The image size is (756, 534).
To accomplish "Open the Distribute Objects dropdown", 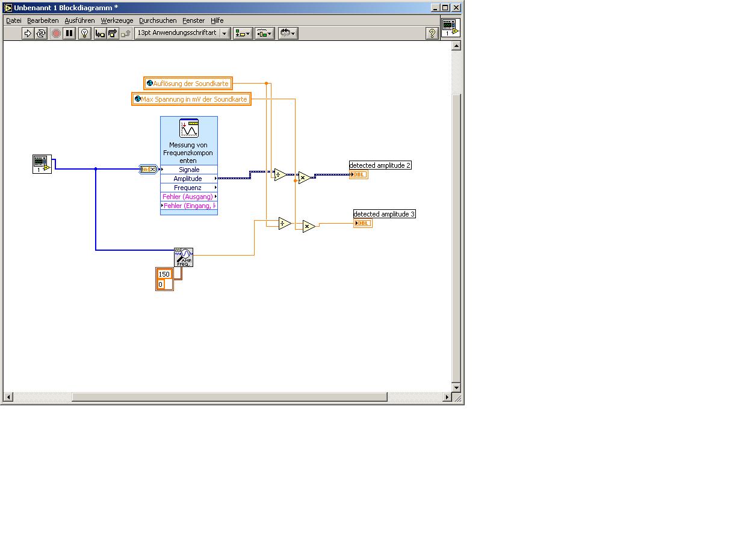I will 265,34.
